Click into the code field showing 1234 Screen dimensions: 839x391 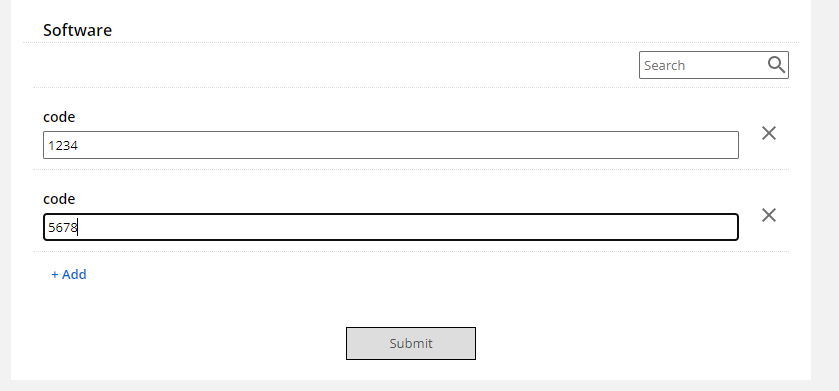point(391,145)
